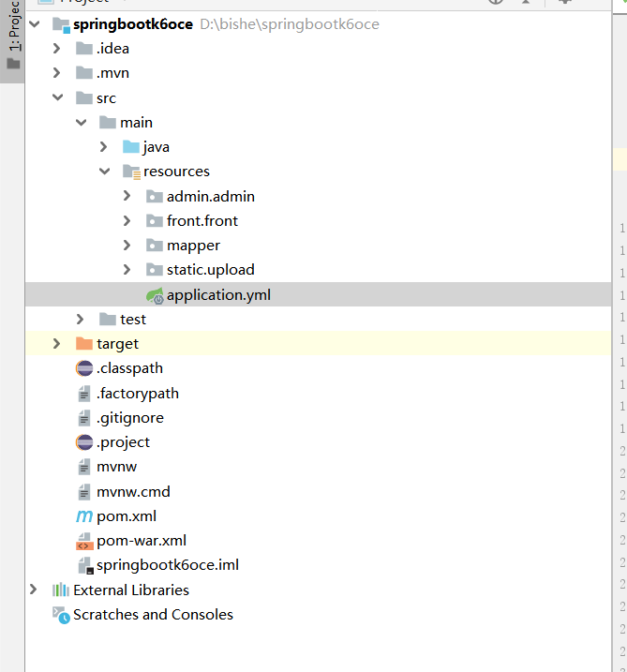Viewport: 627px width, 672px height.
Task: Select the springbootk6oce.iml file name
Action: coord(168,565)
